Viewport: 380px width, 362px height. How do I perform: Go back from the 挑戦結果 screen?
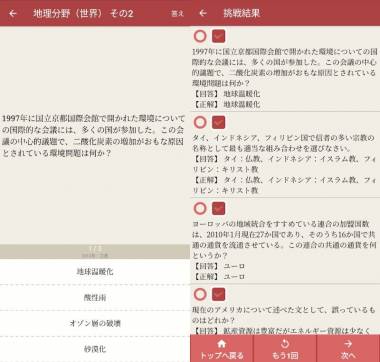click(203, 13)
